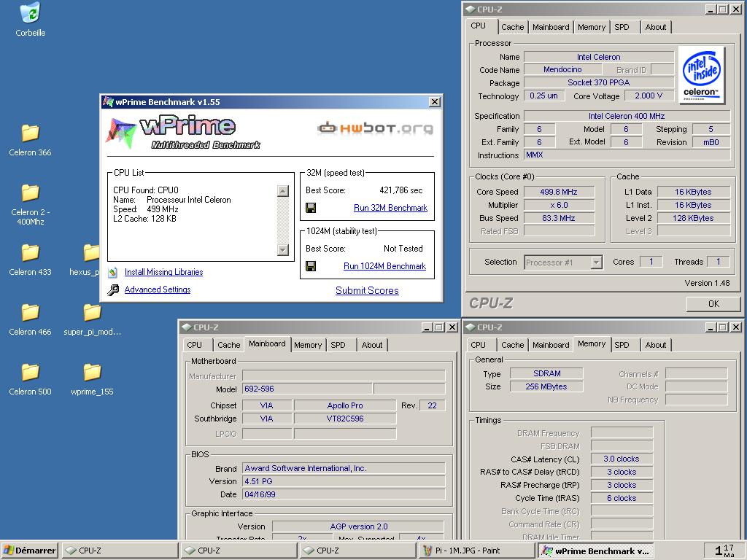Click Submit Scores link
Viewport: 747px width, 560px height.
pyautogui.click(x=367, y=290)
